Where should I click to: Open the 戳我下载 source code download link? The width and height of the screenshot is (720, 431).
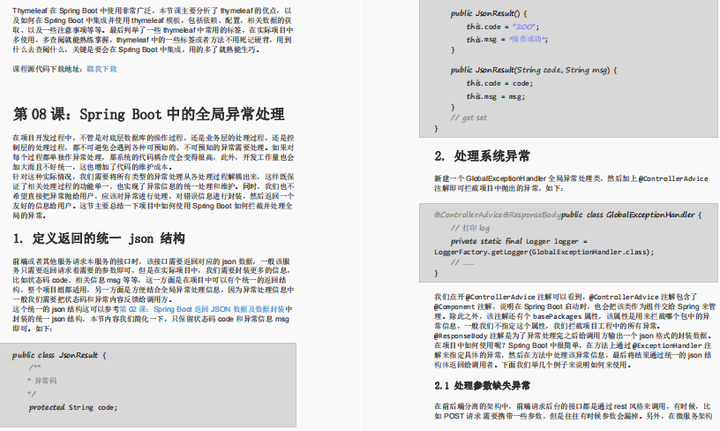[102, 69]
